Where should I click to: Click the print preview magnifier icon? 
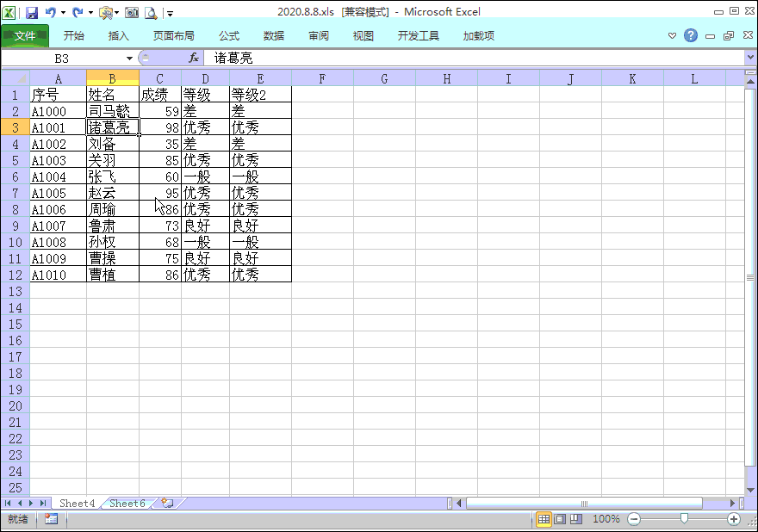(x=151, y=13)
